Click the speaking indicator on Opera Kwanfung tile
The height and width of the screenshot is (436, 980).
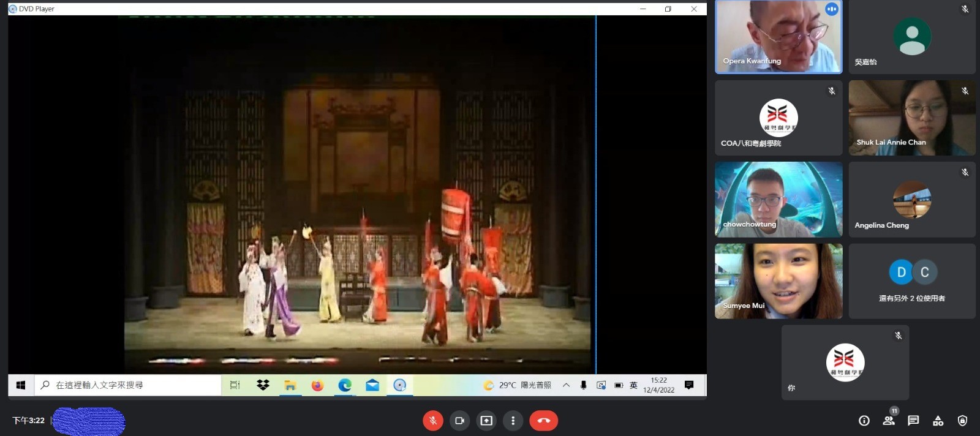(x=831, y=9)
